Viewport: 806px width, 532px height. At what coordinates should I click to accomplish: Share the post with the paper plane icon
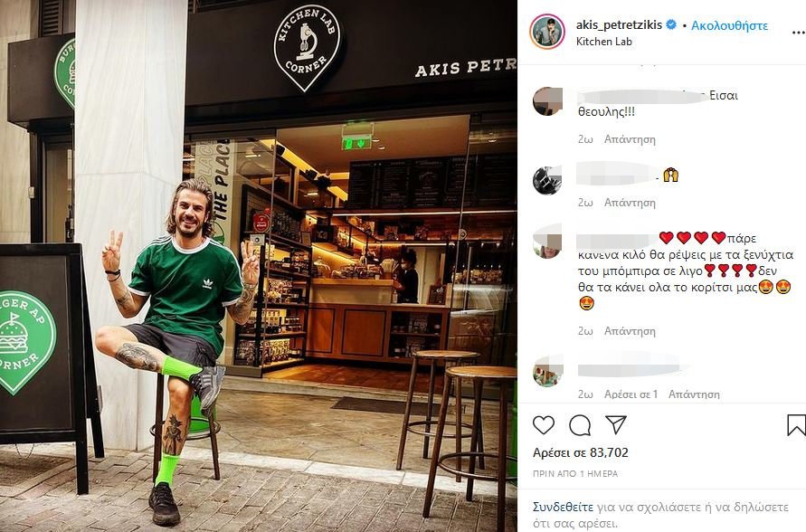[x=616, y=424]
